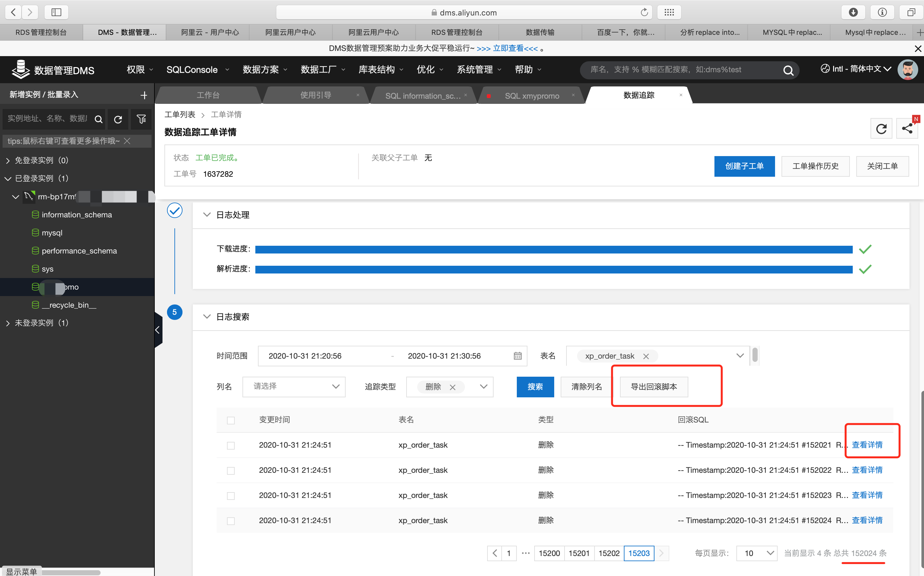The width and height of the screenshot is (924, 576).
Task: Click the share icon with the N badge
Action: click(908, 128)
